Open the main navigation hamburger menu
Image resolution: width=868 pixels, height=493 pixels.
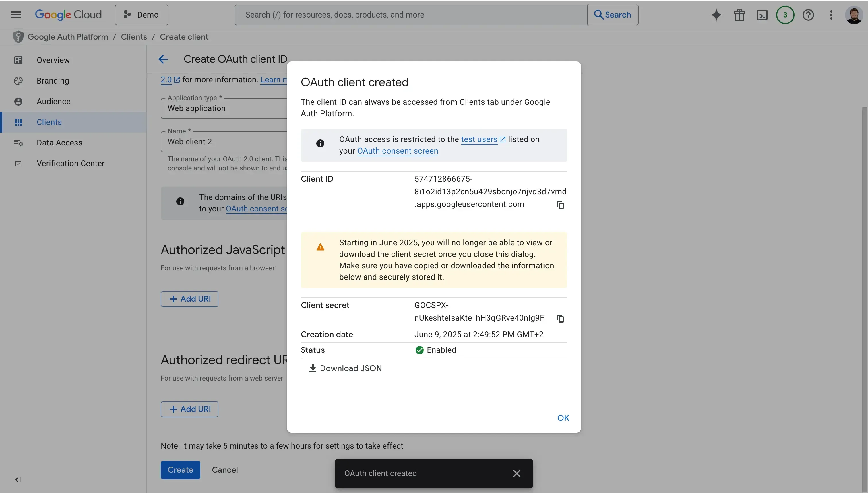pyautogui.click(x=15, y=15)
